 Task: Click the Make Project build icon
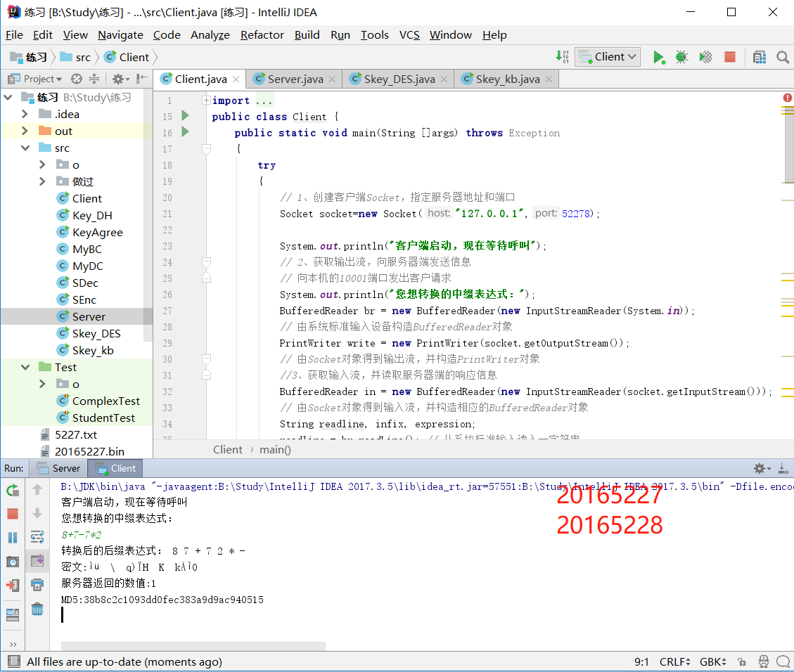tap(562, 57)
